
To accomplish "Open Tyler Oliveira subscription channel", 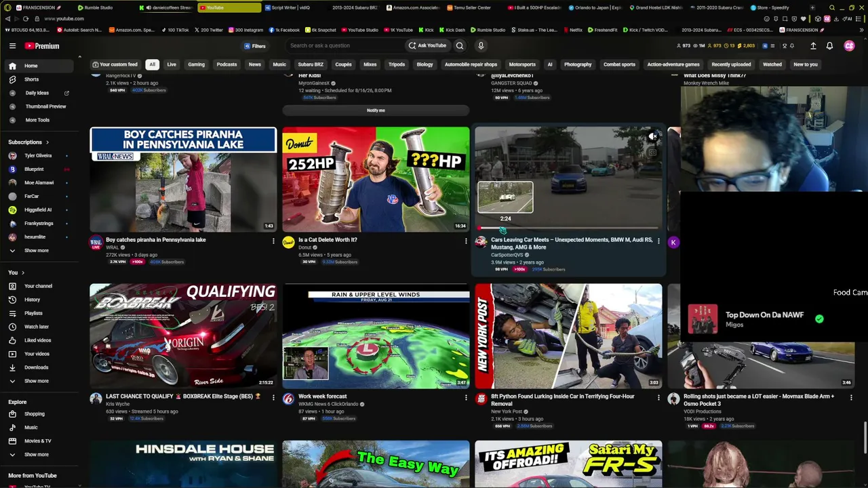I will (38, 156).
